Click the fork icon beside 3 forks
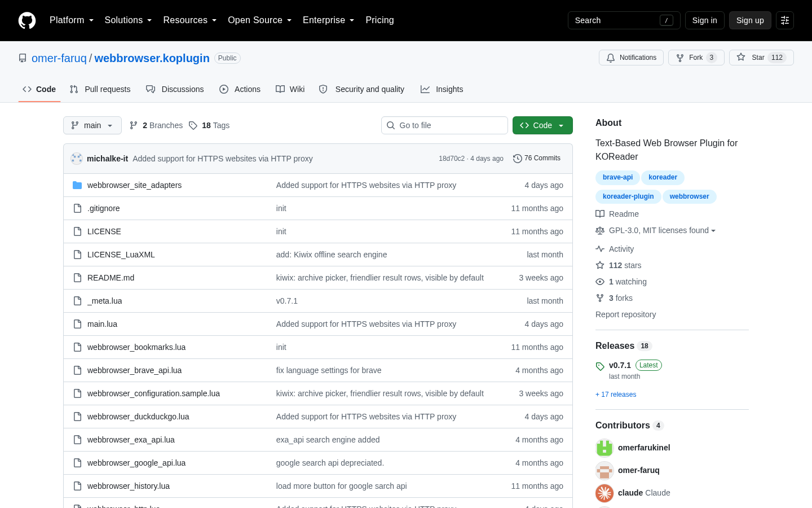This screenshot has height=508, width=812. tap(600, 298)
